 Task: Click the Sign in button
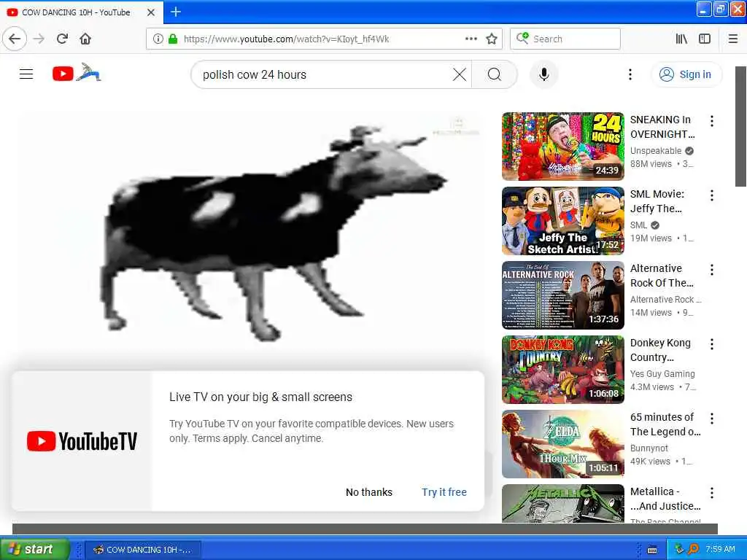pos(686,74)
